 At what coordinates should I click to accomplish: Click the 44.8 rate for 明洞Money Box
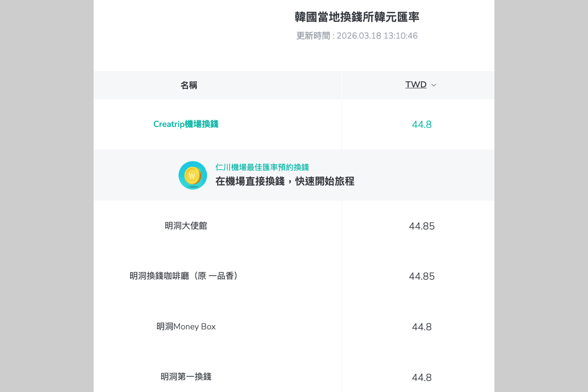click(421, 327)
